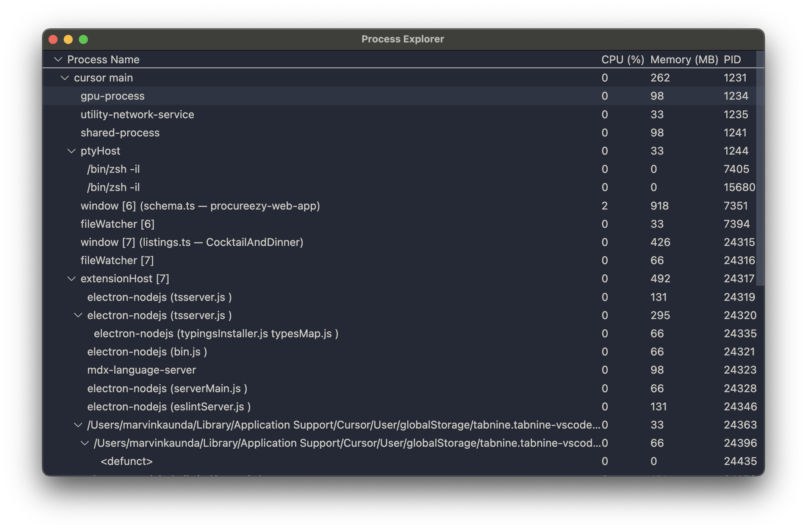Select the eslintServer.js electron-nodejs row
Screen dimensions: 807x532
click(x=169, y=407)
